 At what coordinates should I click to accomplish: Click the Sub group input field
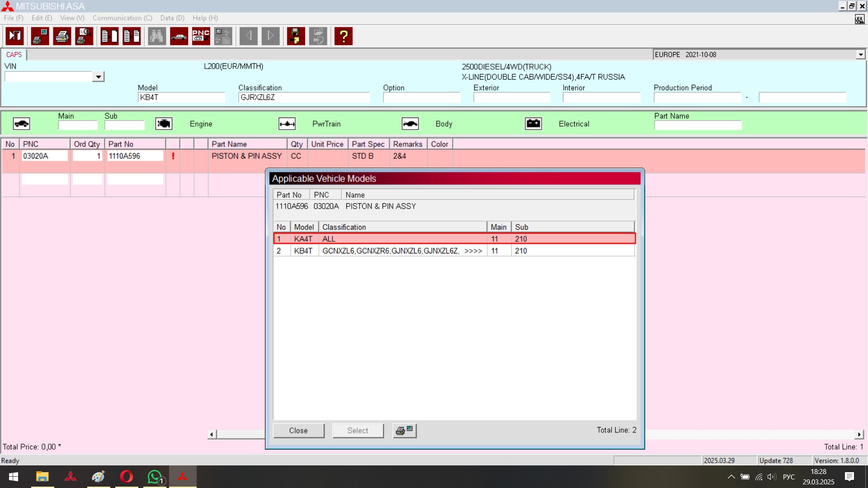(124, 125)
